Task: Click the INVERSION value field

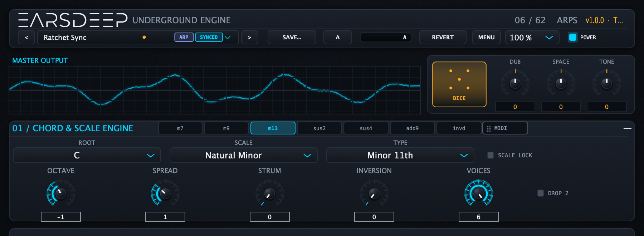Action: tap(374, 217)
